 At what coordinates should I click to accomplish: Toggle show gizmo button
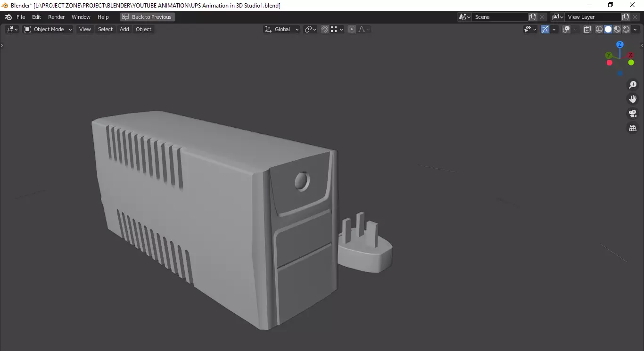(x=545, y=29)
